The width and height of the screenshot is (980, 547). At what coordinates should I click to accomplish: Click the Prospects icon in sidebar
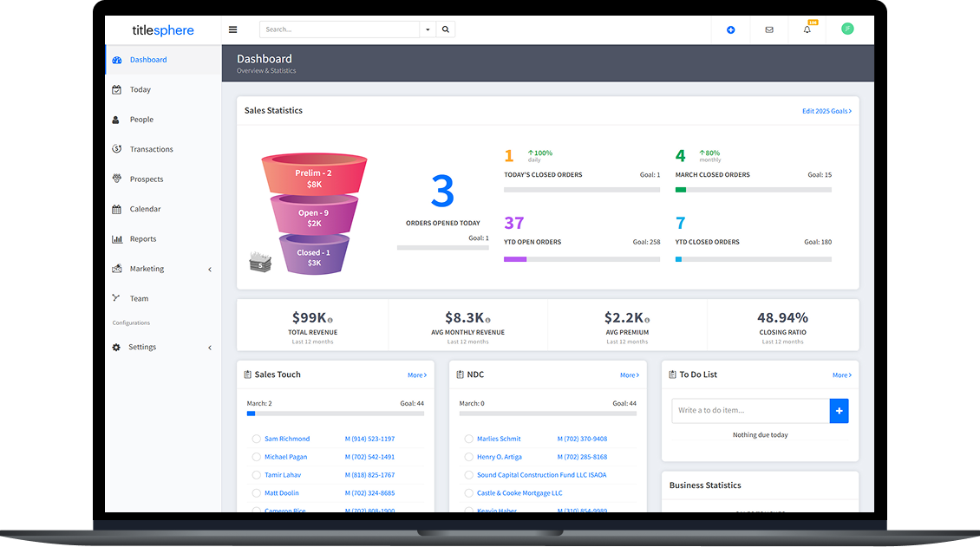[117, 179]
